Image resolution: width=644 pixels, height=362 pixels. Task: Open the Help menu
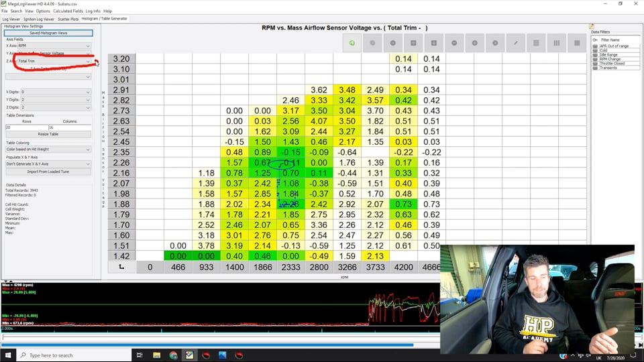(107, 11)
